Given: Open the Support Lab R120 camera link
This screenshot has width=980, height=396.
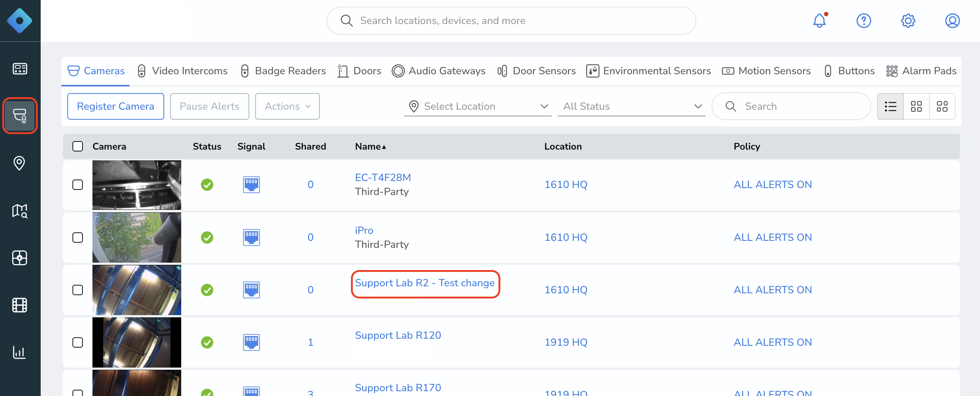Looking at the screenshot, I should click(x=398, y=335).
